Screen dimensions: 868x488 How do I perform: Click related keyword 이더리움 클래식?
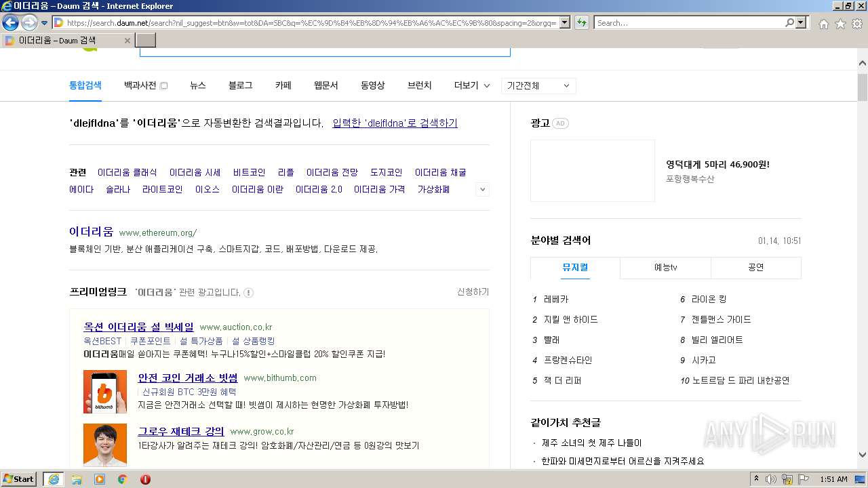coord(127,172)
